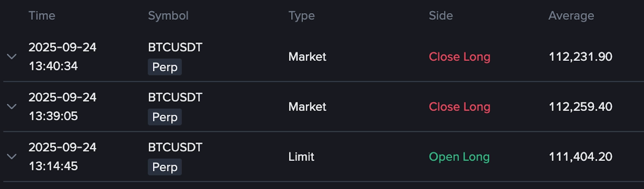Expand the 13:40:34 order row chevron
644x189 pixels.
[x=12, y=57]
